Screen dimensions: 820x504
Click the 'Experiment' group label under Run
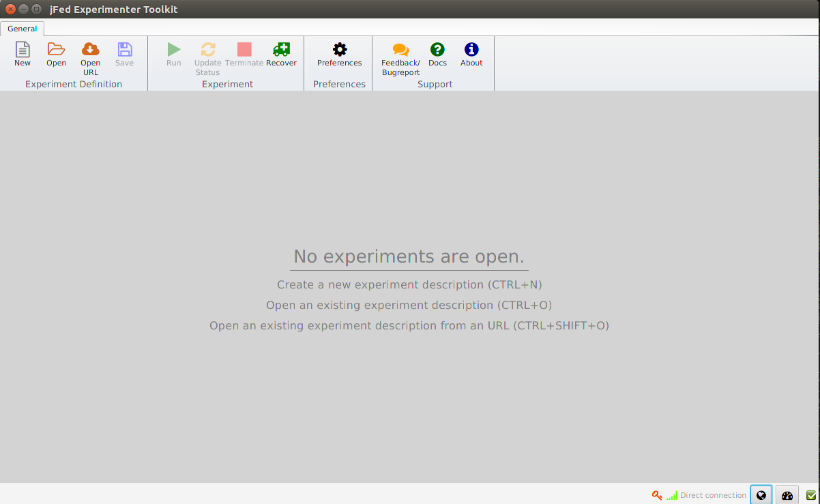tap(228, 84)
